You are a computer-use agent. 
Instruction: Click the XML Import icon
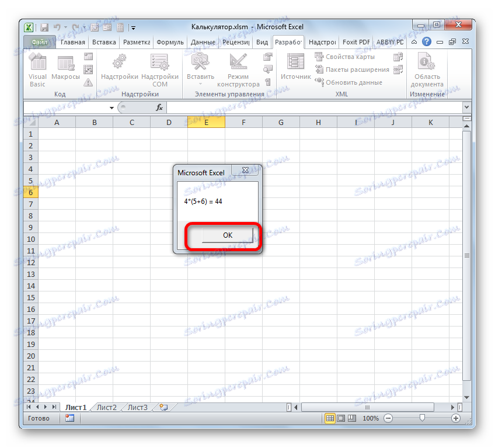click(398, 57)
